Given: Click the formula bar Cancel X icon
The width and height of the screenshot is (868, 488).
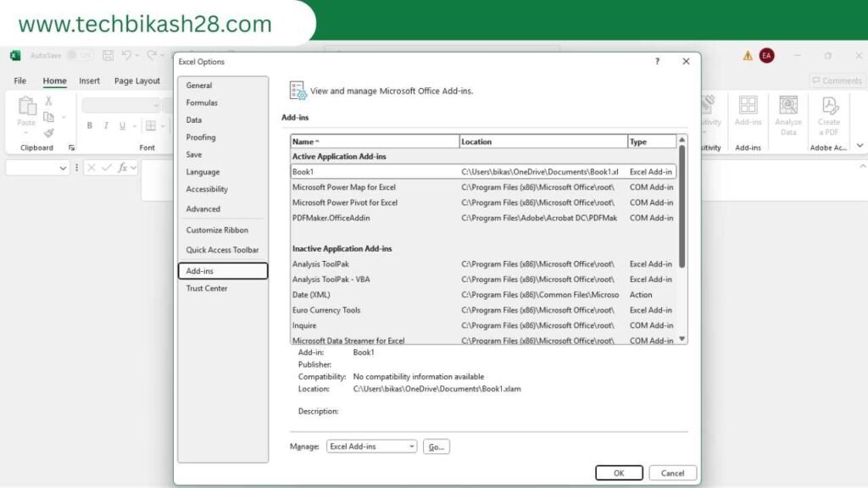Looking at the screenshot, I should pos(92,167).
